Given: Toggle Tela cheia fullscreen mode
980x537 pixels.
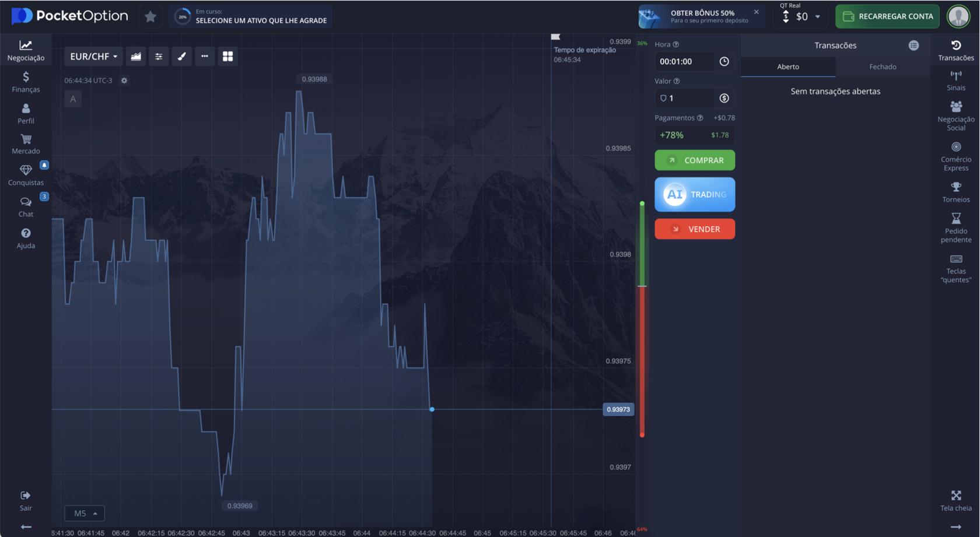Looking at the screenshot, I should [956, 500].
